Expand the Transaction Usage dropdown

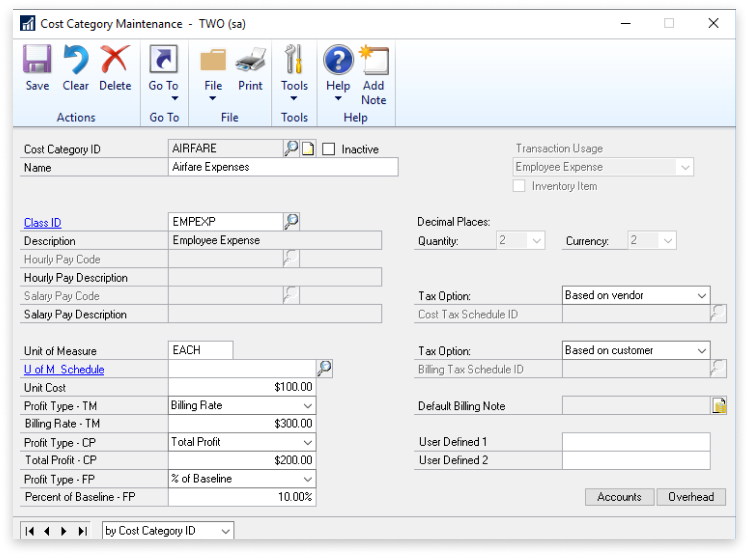685,167
